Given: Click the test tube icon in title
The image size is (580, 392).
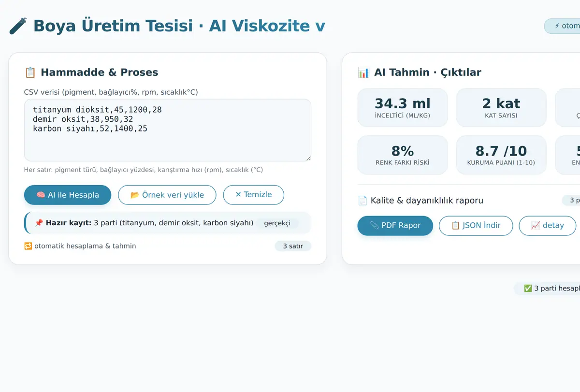Looking at the screenshot, I should [18, 26].
